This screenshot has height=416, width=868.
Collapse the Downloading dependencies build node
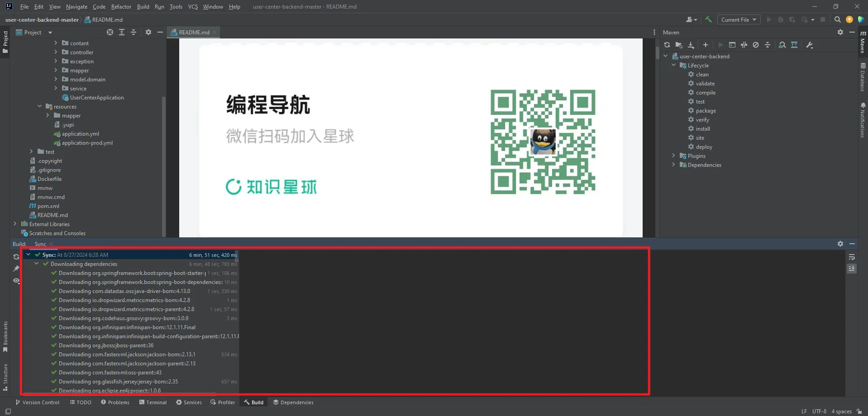point(37,264)
